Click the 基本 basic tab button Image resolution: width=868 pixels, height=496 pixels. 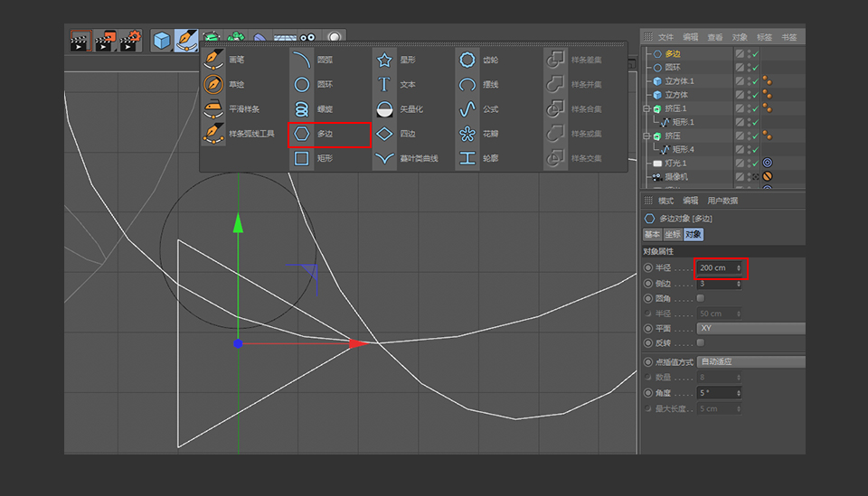click(x=653, y=235)
